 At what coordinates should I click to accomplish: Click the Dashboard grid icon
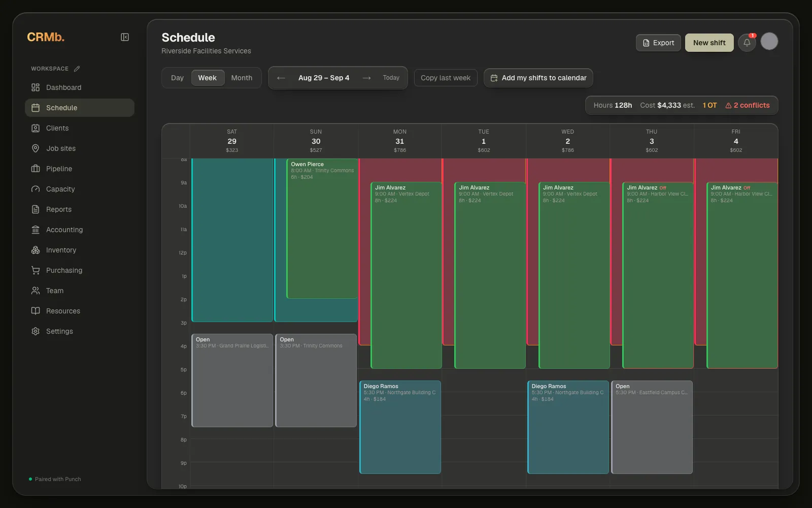tap(36, 87)
